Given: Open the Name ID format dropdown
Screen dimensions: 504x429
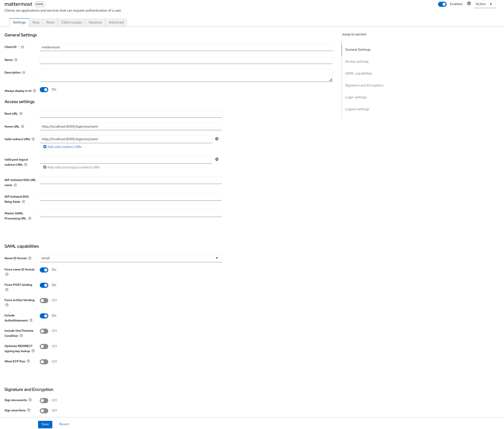Looking at the screenshot, I should pyautogui.click(x=217, y=258).
